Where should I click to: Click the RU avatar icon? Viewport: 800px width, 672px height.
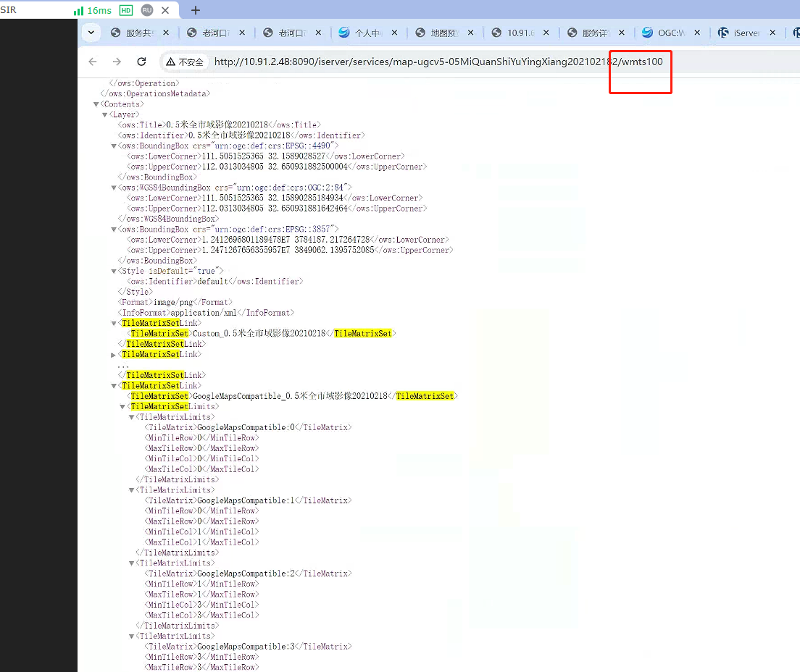coord(147,10)
